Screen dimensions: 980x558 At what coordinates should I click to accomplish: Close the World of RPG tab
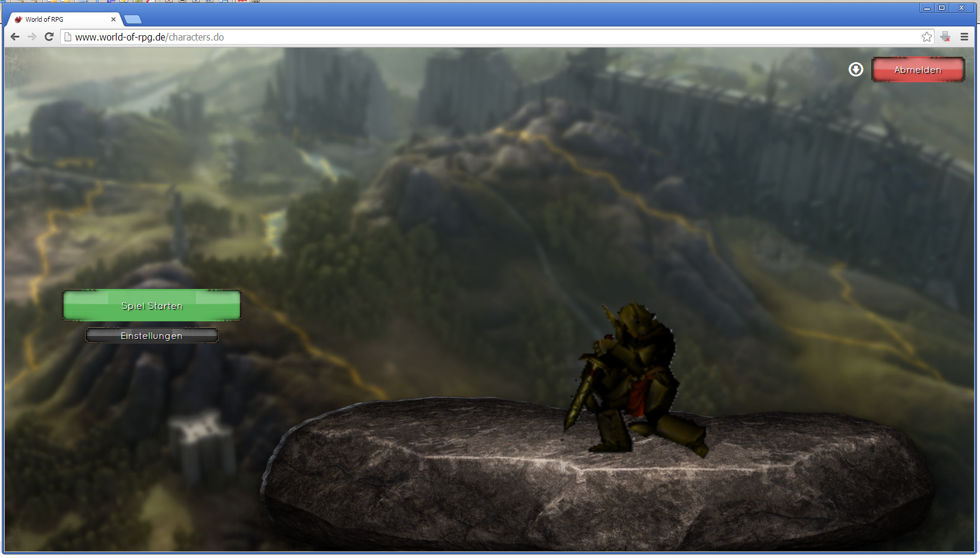pyautogui.click(x=113, y=19)
